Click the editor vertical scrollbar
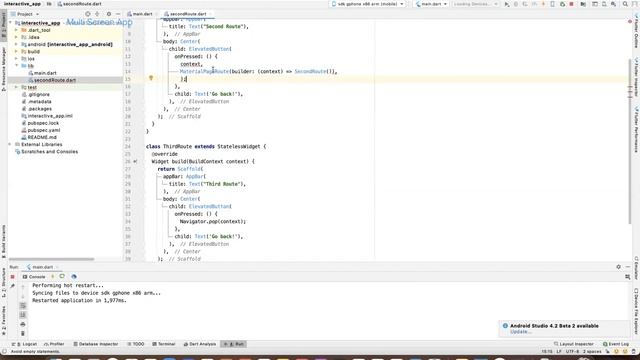Screen dimensions: 640x360 pyautogui.click(x=630, y=141)
